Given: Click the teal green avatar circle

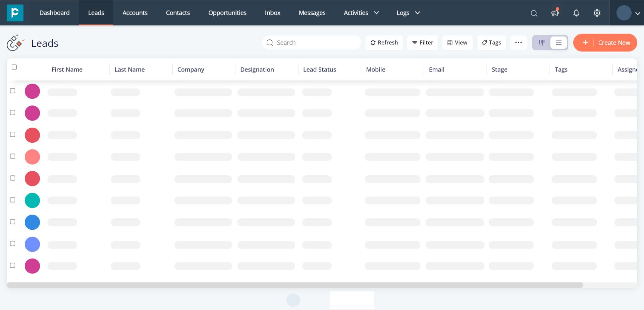Looking at the screenshot, I should pyautogui.click(x=32, y=201).
